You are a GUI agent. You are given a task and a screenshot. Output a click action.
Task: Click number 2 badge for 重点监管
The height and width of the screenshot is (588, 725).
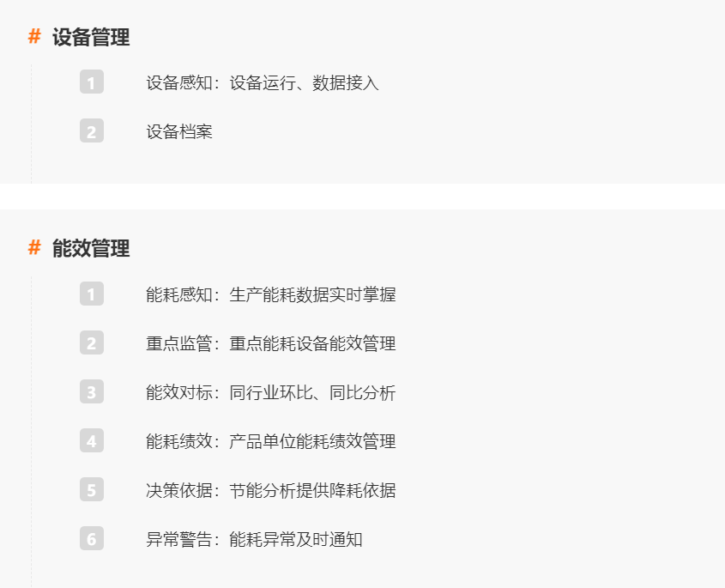pyautogui.click(x=92, y=342)
